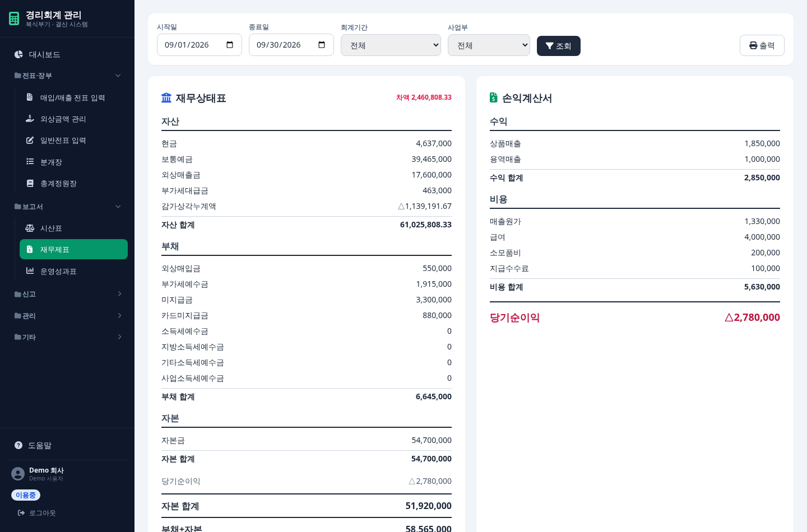
Task: Click the 총계정원장 book icon
Action: pos(30,183)
